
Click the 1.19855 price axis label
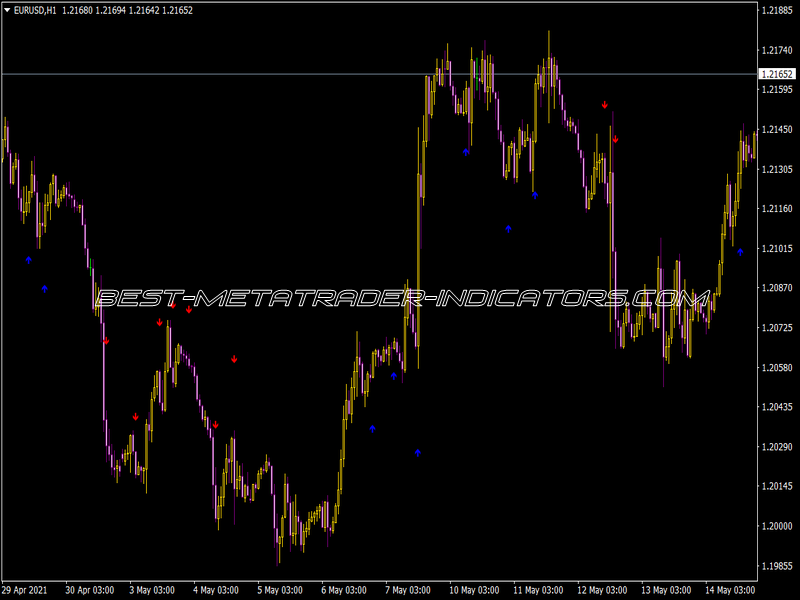pos(777,566)
